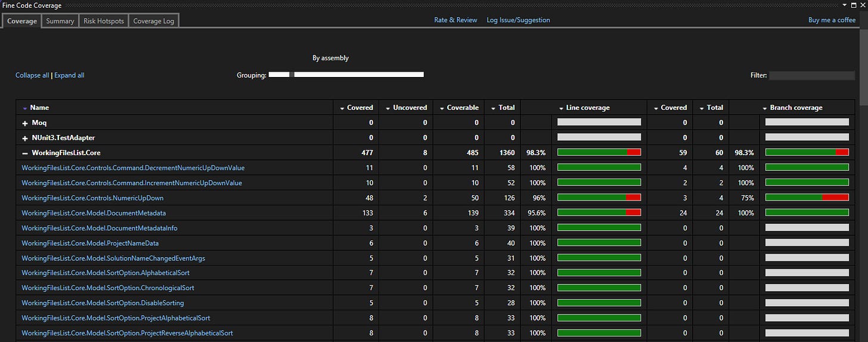
Task: Open IncrementNumericUpDownValue class link
Action: (x=132, y=183)
